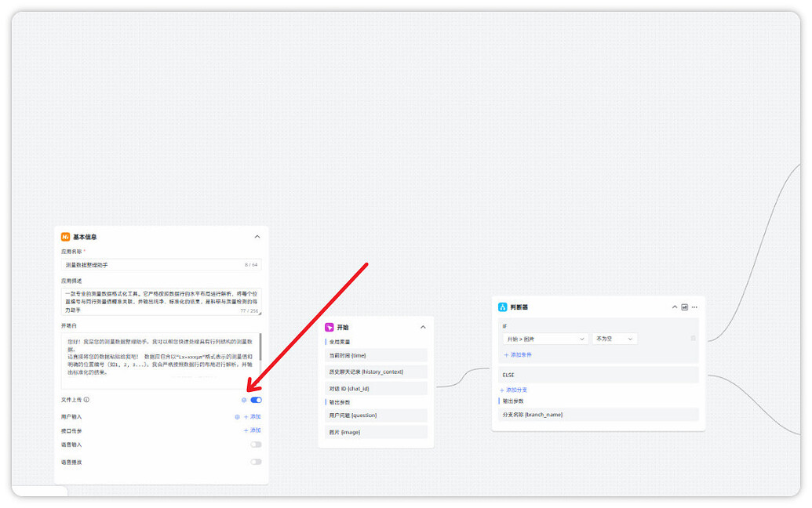Collapse the 基本信息 panel
The height and width of the screenshot is (508, 812).
257,237
